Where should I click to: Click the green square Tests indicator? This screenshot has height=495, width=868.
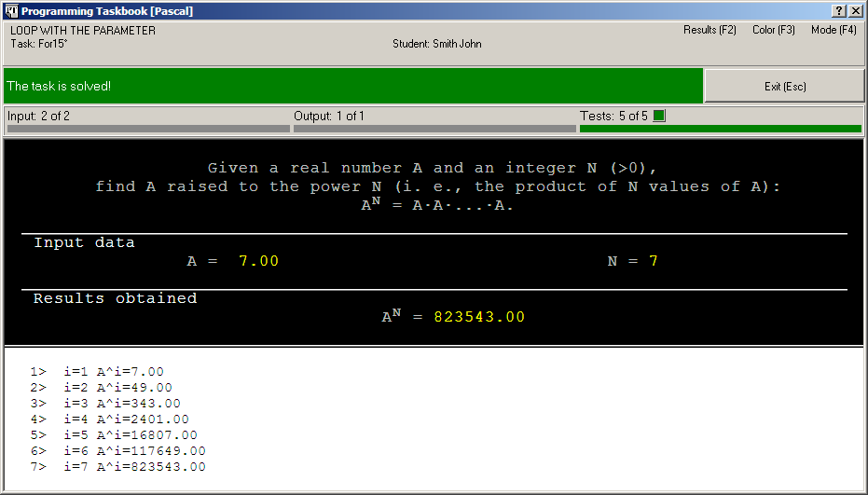click(659, 117)
